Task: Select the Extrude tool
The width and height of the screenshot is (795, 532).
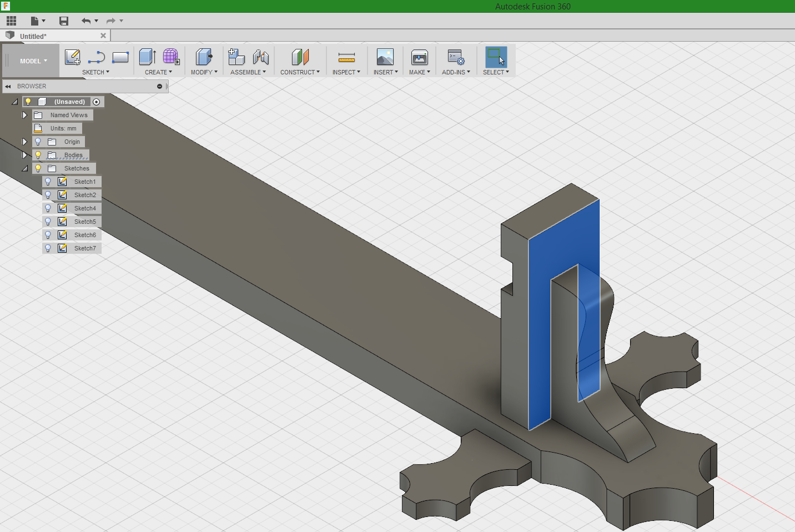Action: point(147,57)
